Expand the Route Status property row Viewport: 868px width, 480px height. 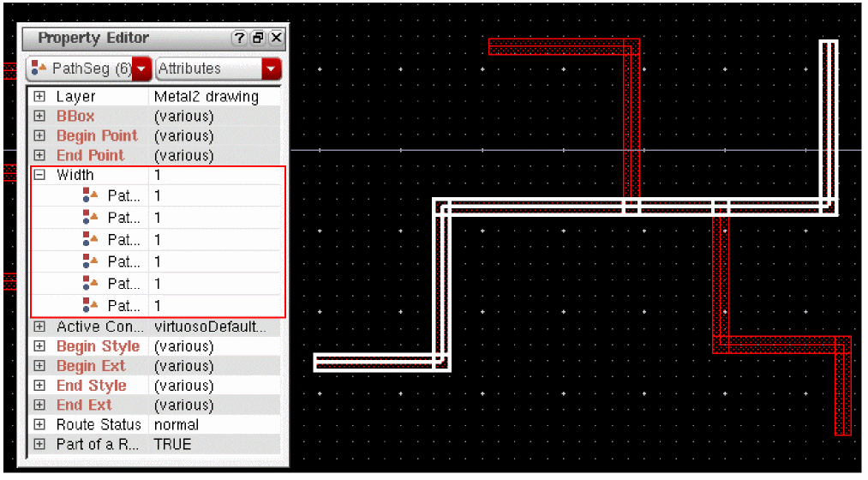39,424
